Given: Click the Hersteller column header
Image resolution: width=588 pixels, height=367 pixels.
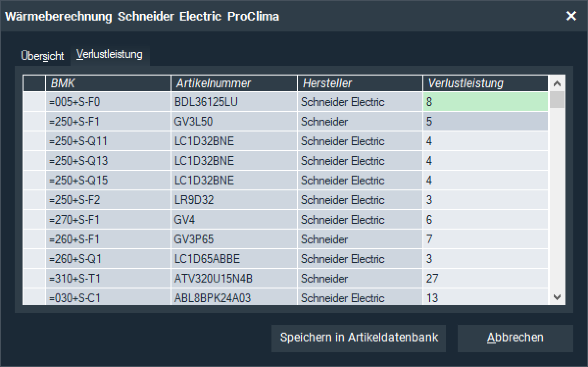Looking at the screenshot, I should point(360,83).
